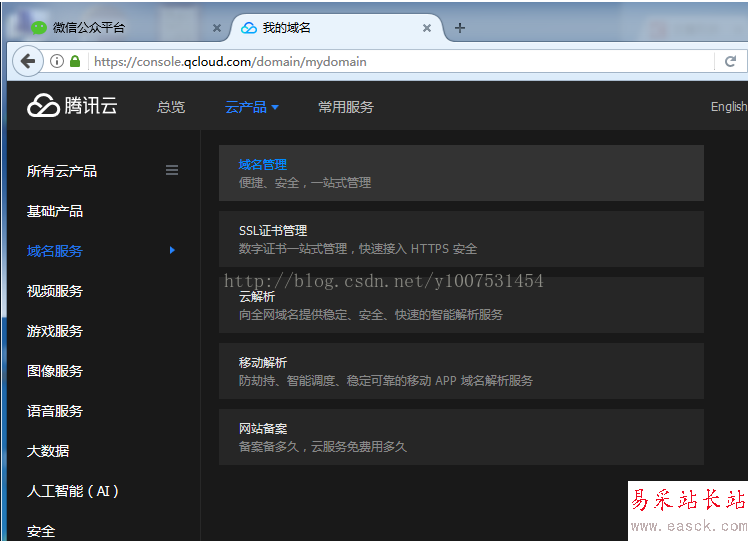Screen dimensions: 748x541
Task: Click the text 向全网域名提供稳定、安全、快速的智能解析服务
Action: [x=371, y=315]
